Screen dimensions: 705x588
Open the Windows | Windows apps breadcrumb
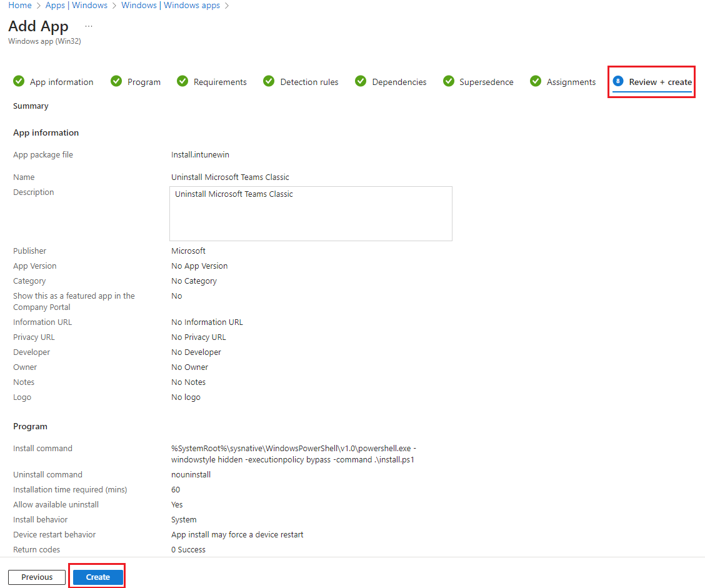(171, 6)
